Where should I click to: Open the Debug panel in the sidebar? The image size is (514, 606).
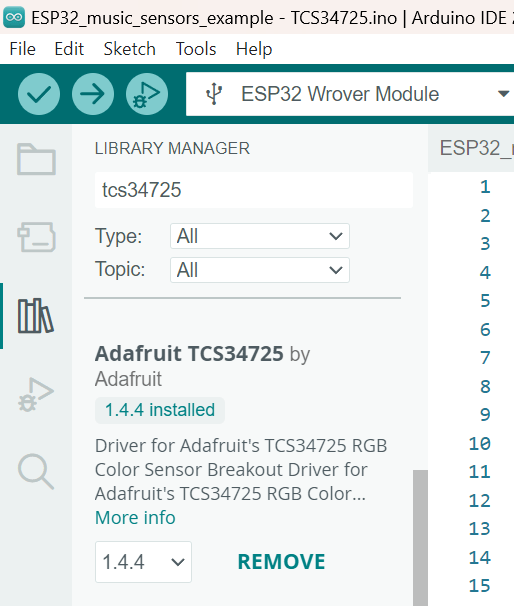(x=36, y=394)
